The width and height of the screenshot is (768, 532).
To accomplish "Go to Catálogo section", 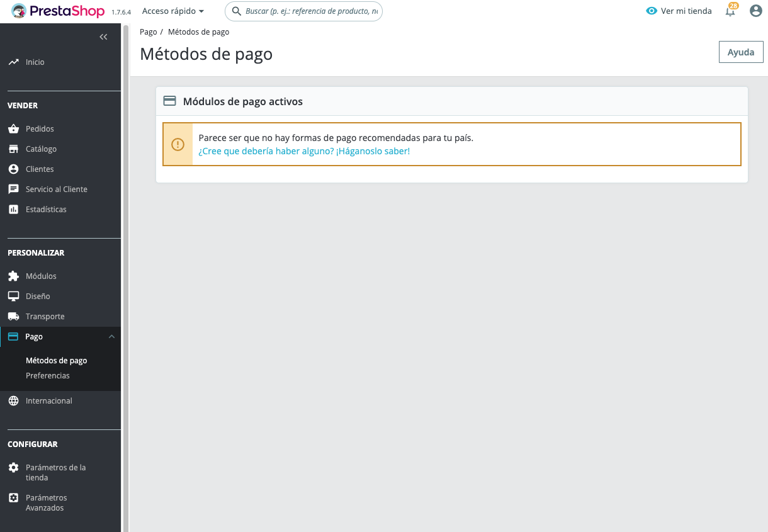I will pyautogui.click(x=41, y=149).
